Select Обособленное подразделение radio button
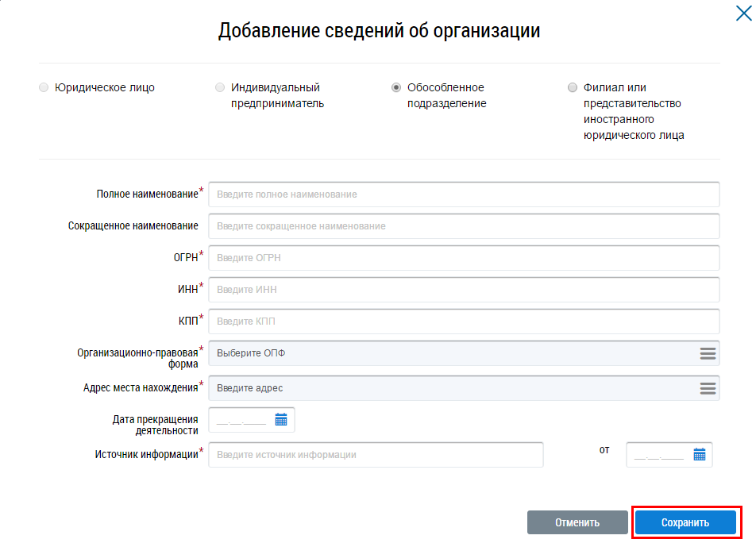The height and width of the screenshot is (543, 756). 396,88
